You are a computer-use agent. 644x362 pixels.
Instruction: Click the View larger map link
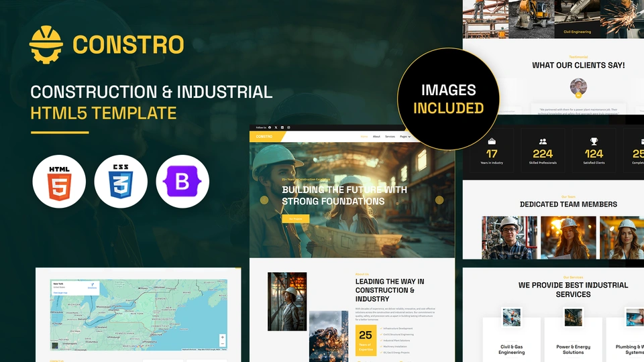tap(60, 293)
